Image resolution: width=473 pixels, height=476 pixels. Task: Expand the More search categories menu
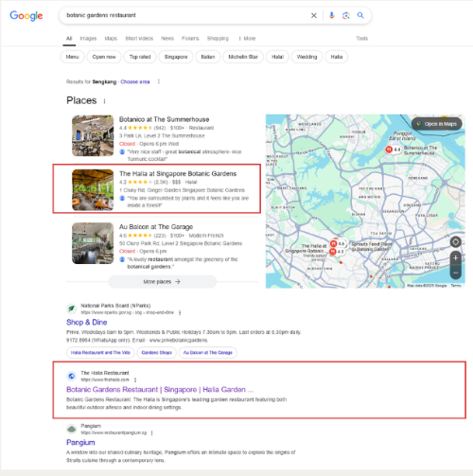coord(247,39)
